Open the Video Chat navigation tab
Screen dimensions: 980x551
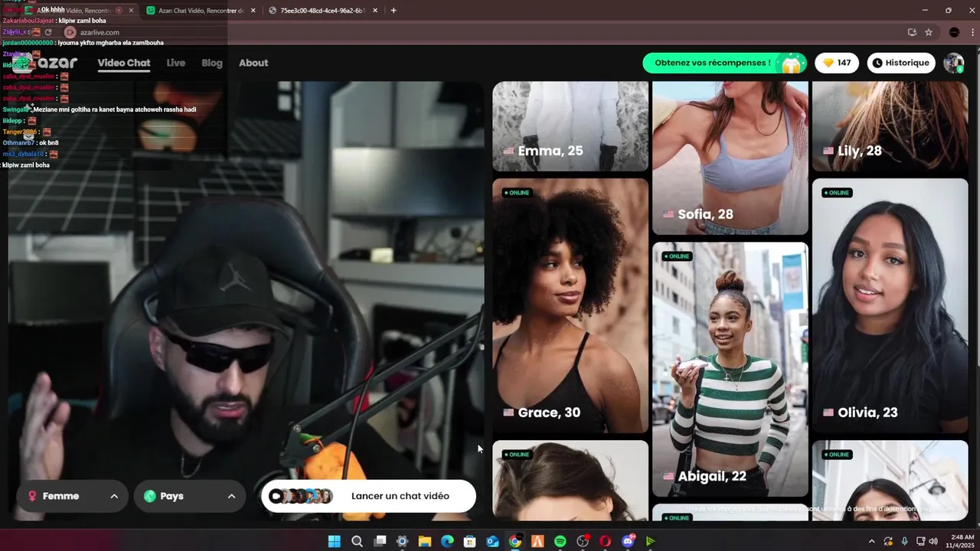pos(123,63)
